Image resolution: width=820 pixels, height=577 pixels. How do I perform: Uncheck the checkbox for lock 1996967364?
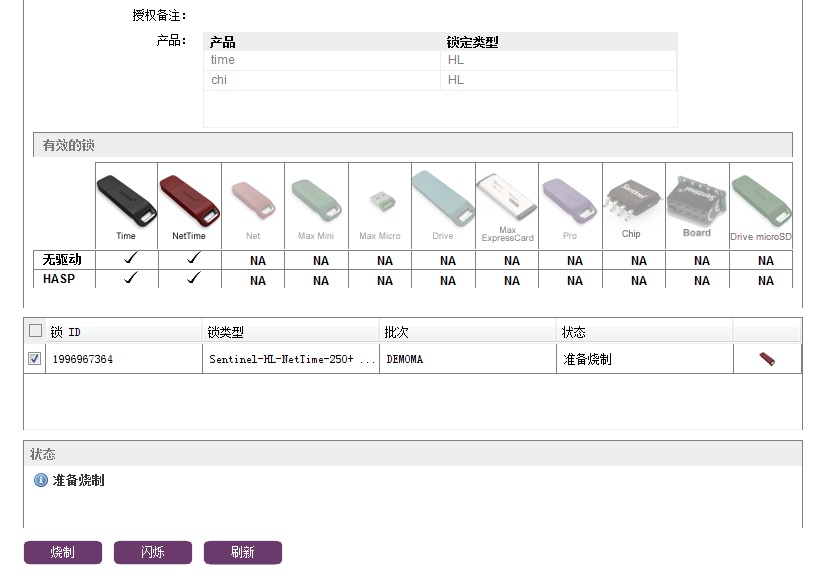tap(36, 359)
